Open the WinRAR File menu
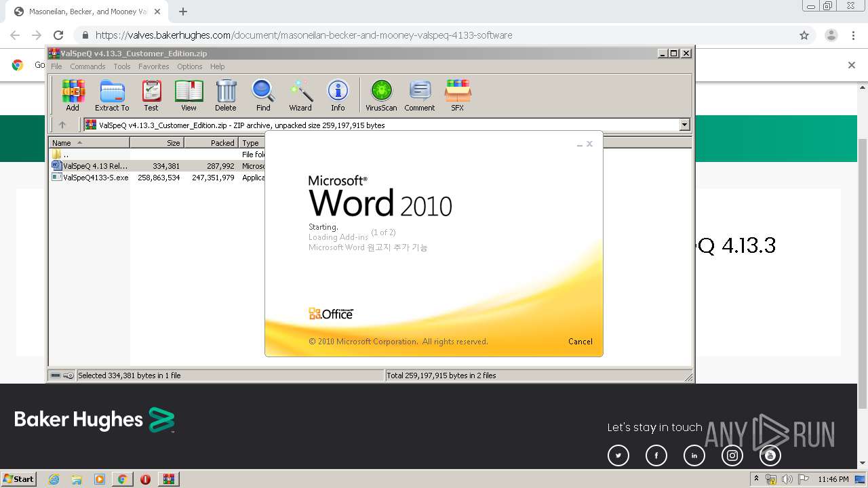 pyautogui.click(x=56, y=66)
